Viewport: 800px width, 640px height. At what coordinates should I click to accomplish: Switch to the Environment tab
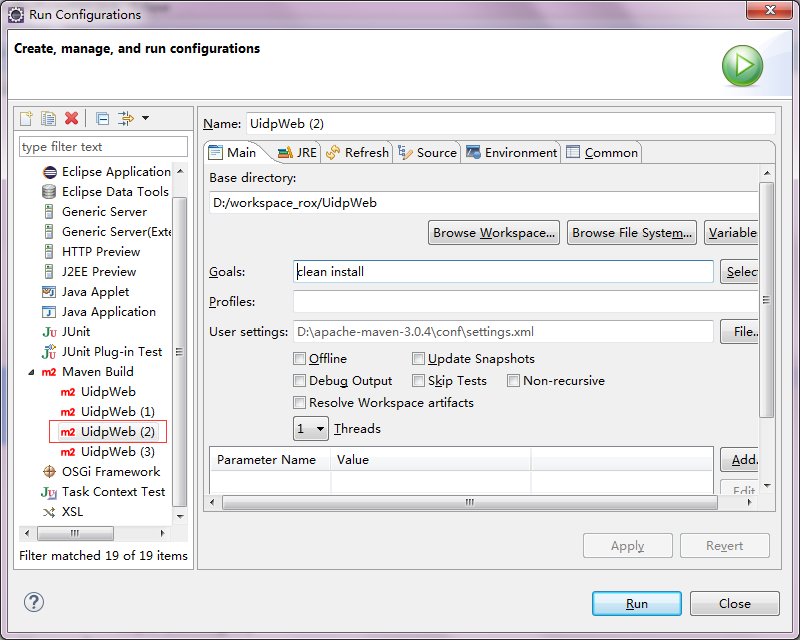(511, 153)
